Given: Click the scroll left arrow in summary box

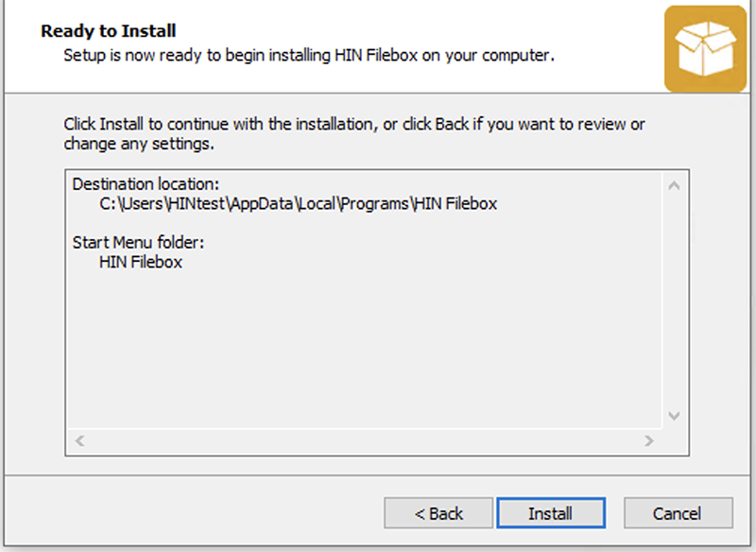Looking at the screenshot, I should click(80, 440).
